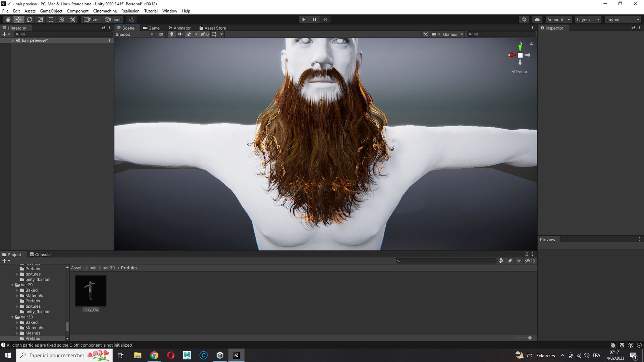Viewport: 644px width, 362px height.
Task: Open Collab history icon
Action: tap(524, 20)
